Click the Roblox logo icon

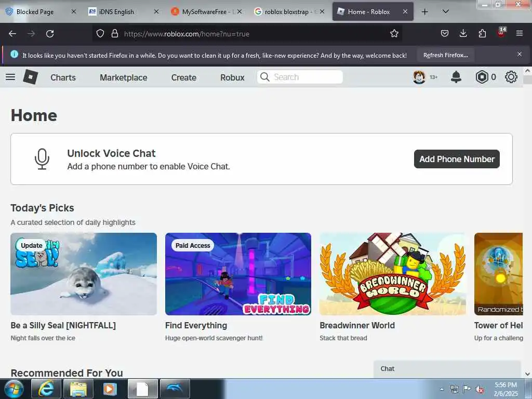[31, 77]
